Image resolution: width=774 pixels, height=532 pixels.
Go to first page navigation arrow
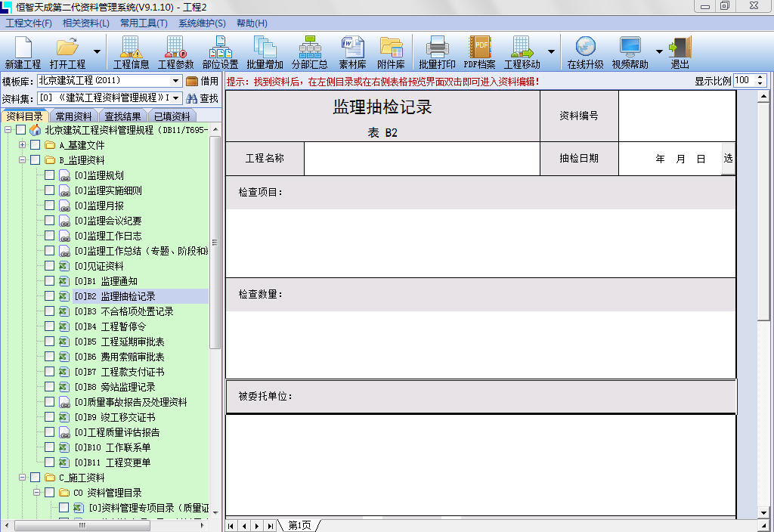231,526
